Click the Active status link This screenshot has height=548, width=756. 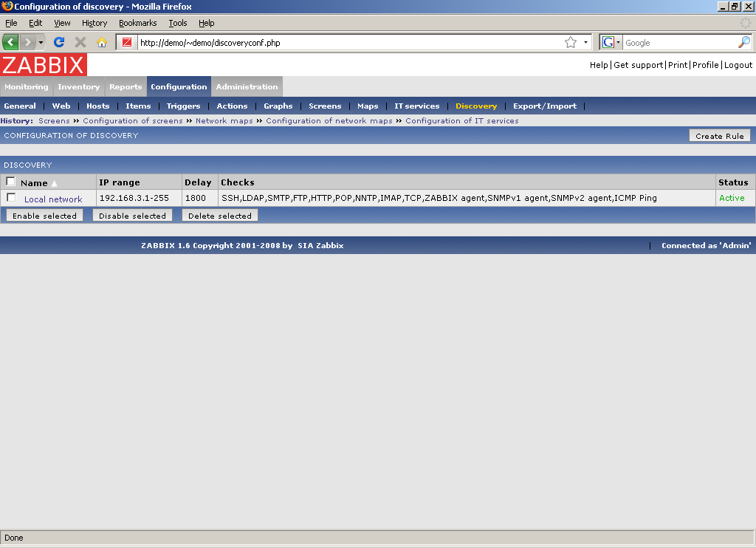click(x=732, y=198)
